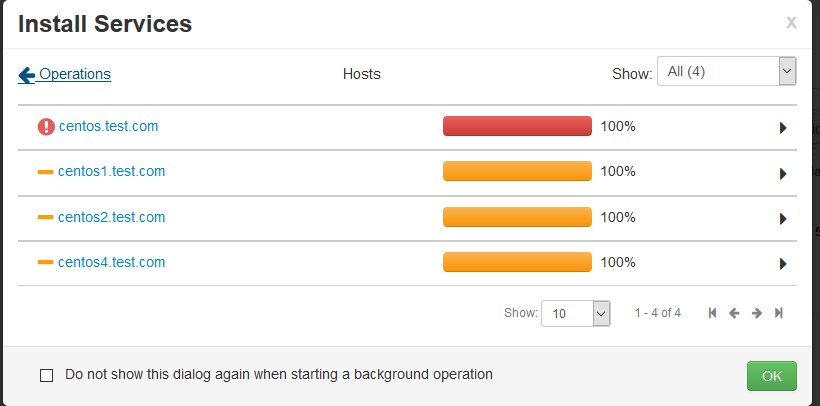Expand the centos2.test.com row arrow
This screenshot has width=820, height=406.
783,219
